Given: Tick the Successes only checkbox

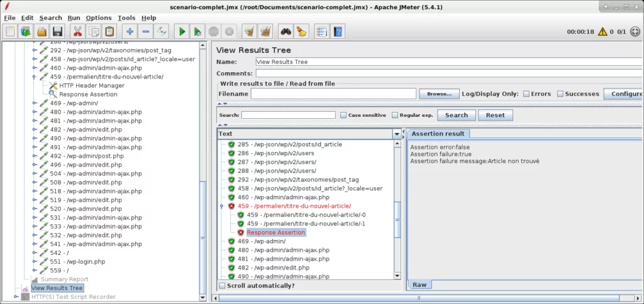Looking at the screenshot, I should [x=560, y=94].
